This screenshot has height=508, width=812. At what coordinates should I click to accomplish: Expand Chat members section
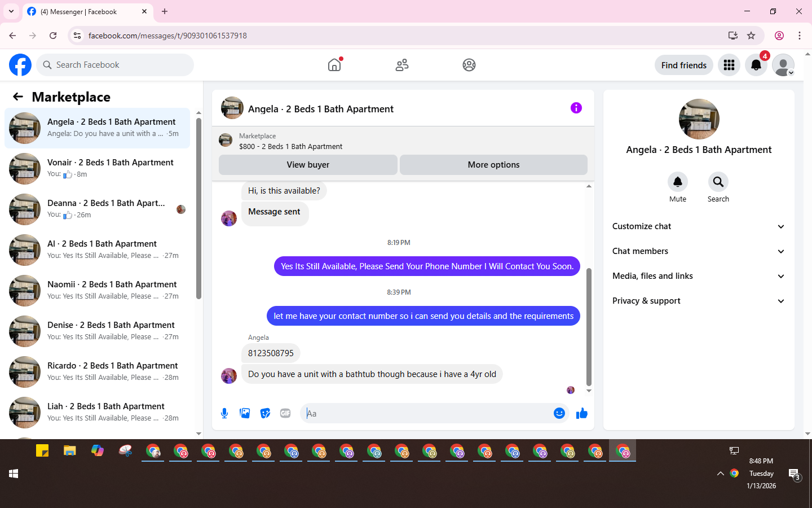point(699,251)
